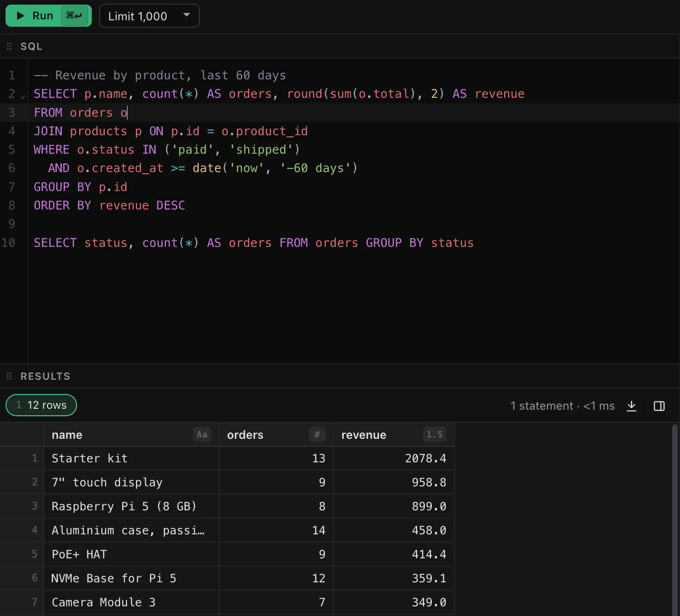Open the Limit 1,000 dropdown
The width and height of the screenshot is (680, 616).
click(x=149, y=16)
